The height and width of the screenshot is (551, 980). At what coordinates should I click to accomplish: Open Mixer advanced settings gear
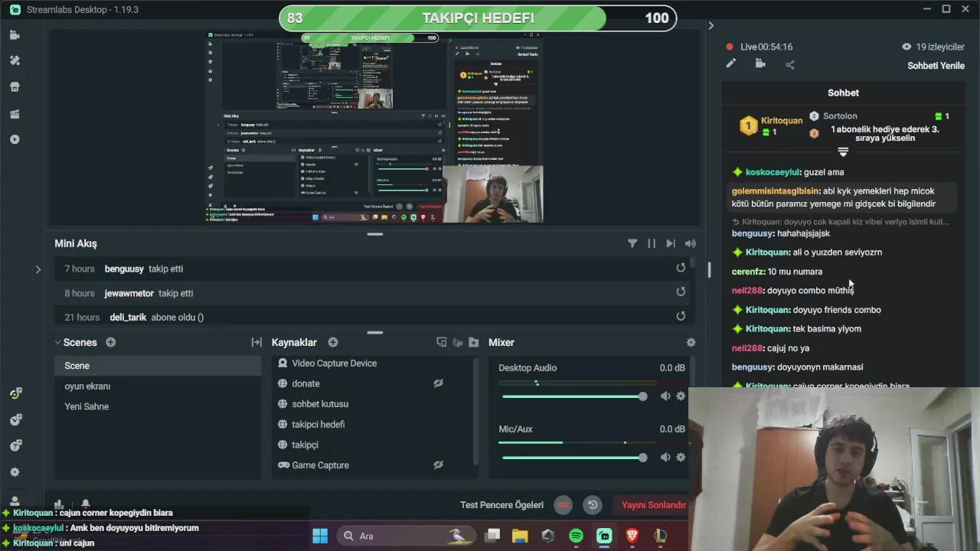tap(691, 342)
